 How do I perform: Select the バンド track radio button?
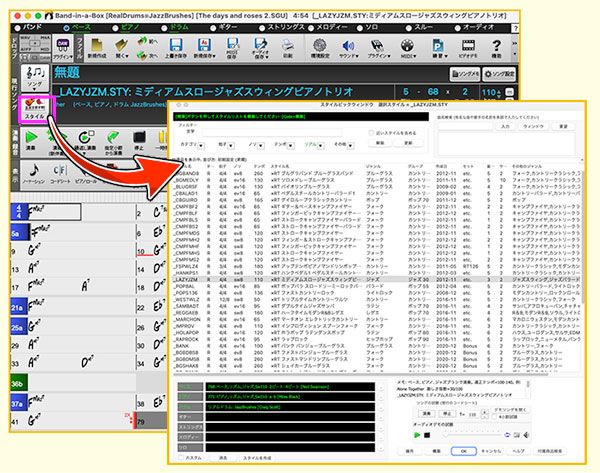[18, 28]
